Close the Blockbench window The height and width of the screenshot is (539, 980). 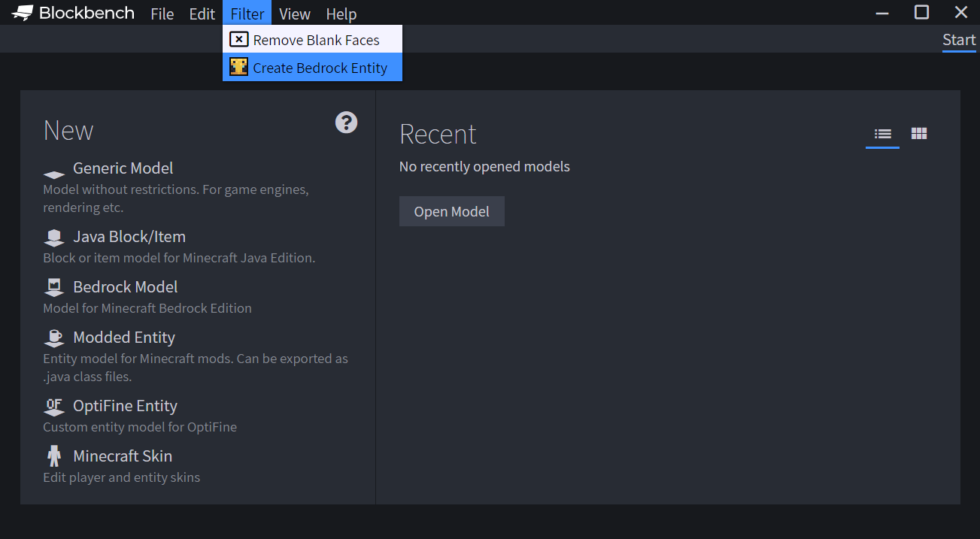tap(960, 12)
